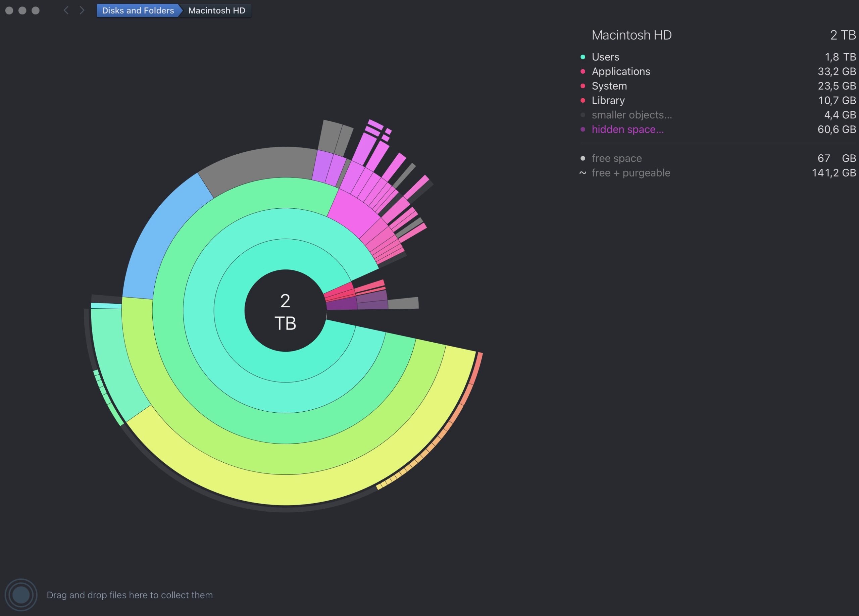The height and width of the screenshot is (616, 859).
Task: Expand the smaller objects… entry
Action: click(x=631, y=115)
